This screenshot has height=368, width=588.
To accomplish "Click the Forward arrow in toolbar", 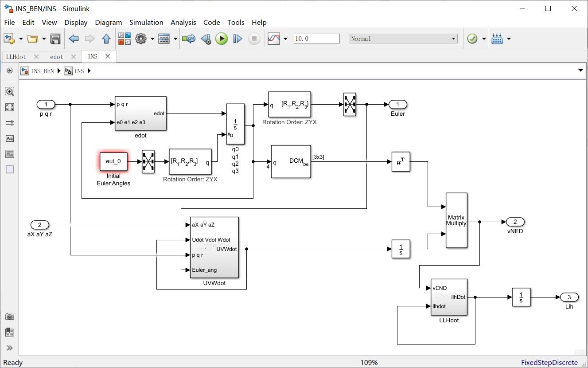I will 90,39.
